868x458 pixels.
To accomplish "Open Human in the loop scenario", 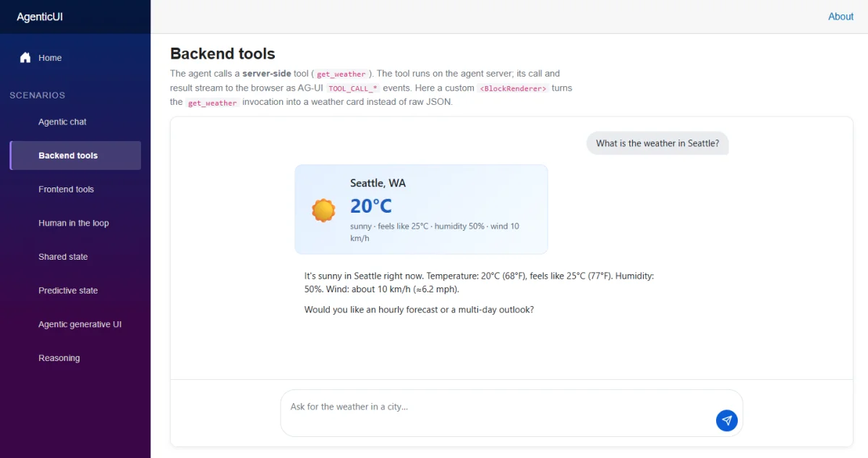I will (x=75, y=223).
